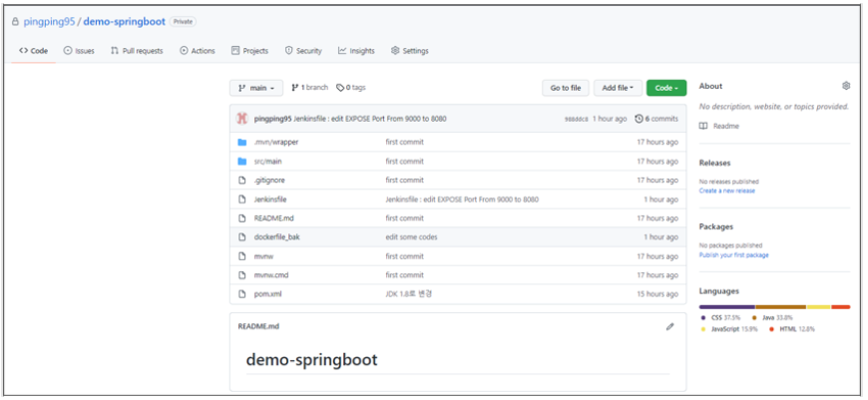Click the Packages heading in sidebar
Screen dimensions: 868x400
click(x=715, y=226)
